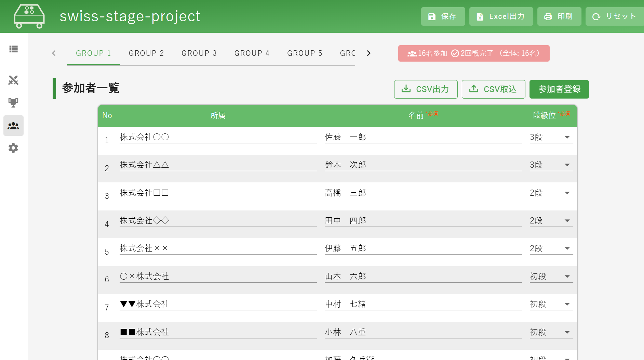The width and height of the screenshot is (644, 360).
Task: Select the participants group icon in sidebar
Action: (13, 126)
